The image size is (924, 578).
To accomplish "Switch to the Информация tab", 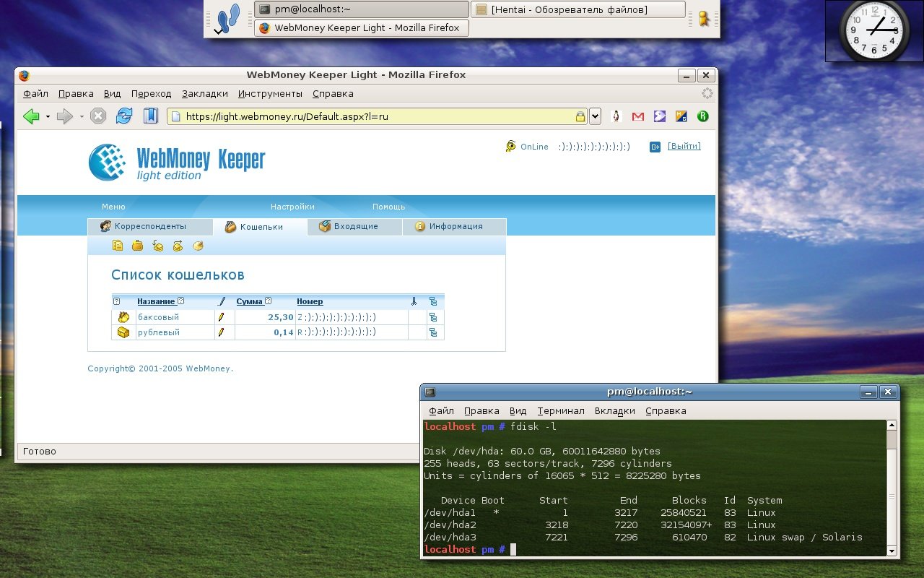I will tap(454, 227).
